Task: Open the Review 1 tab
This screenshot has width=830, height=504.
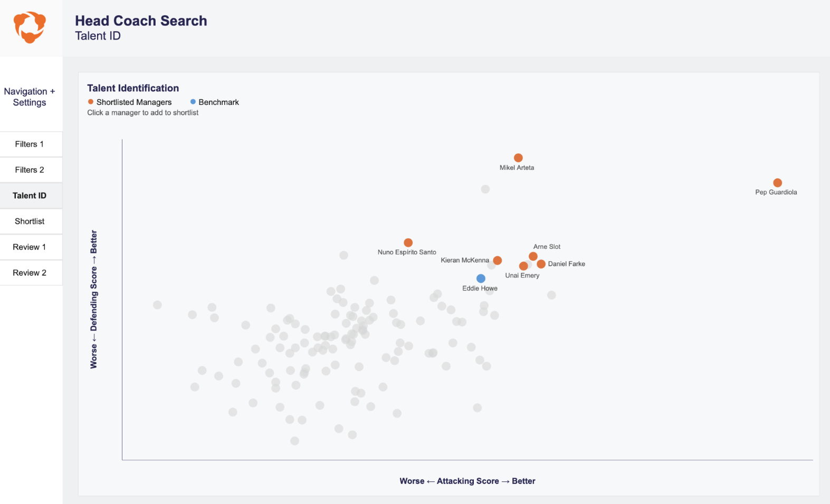Action: (x=30, y=247)
